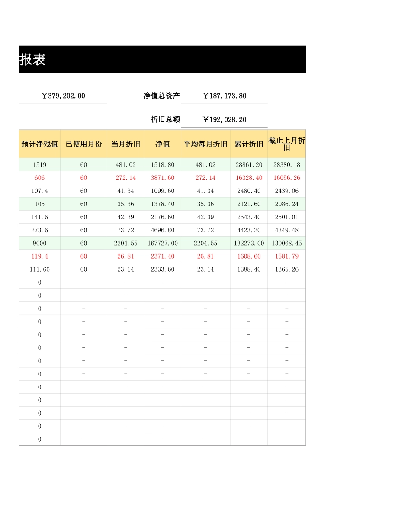This screenshot has width=411, height=532.
Task: Click the 已使用月份 column header
Action: click(83, 144)
